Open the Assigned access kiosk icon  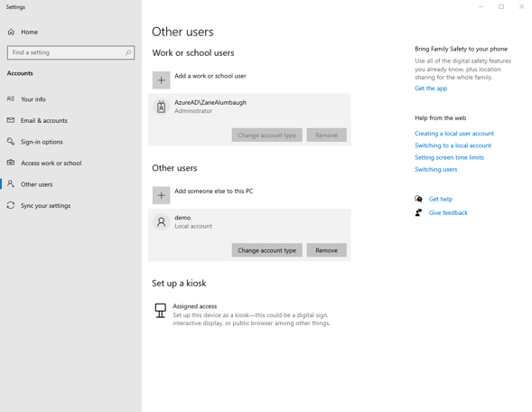pos(161,311)
